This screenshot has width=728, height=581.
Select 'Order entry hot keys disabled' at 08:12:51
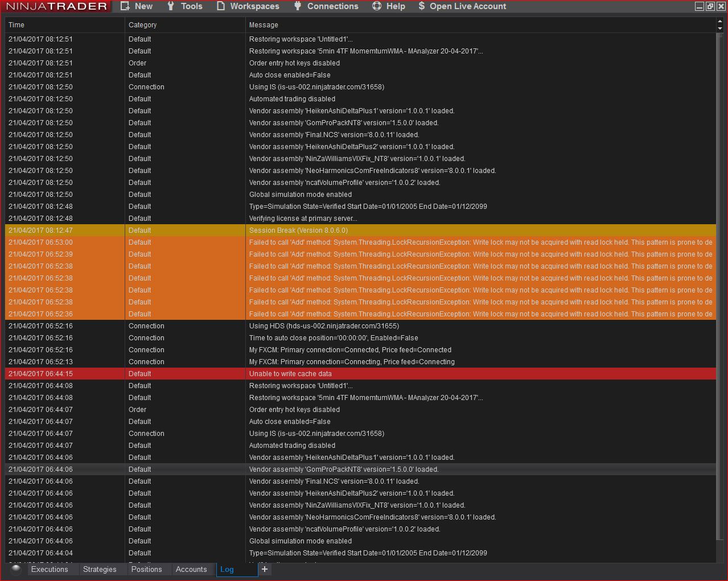click(360, 63)
